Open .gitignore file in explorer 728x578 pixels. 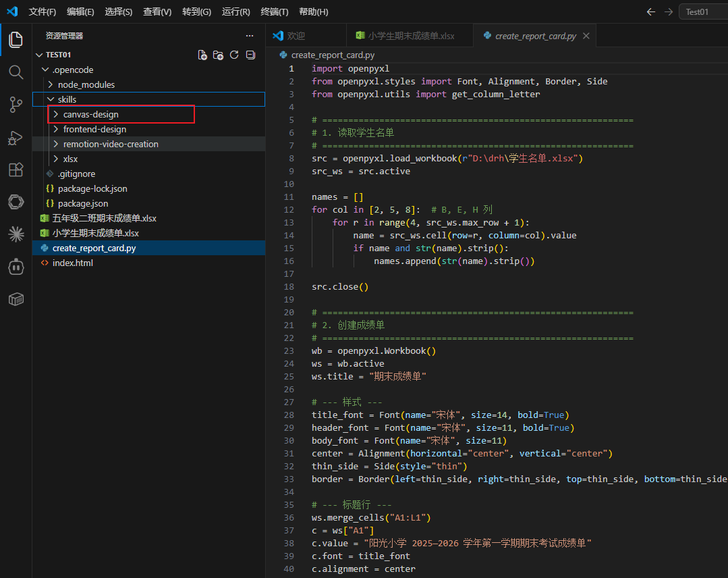[148, 174]
